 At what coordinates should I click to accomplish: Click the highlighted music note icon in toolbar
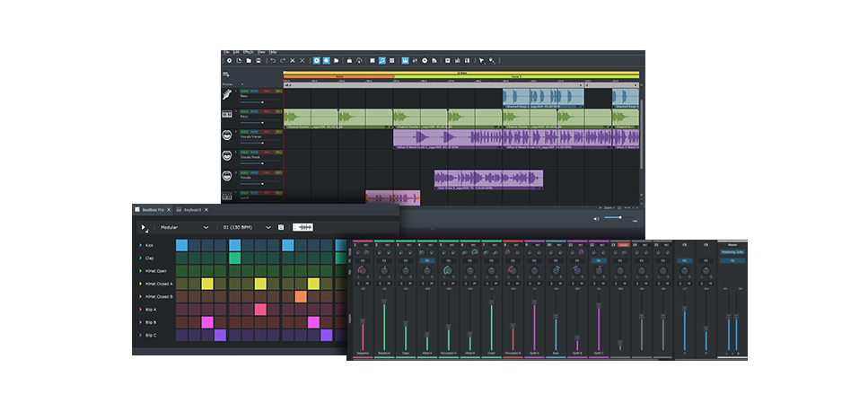pyautogui.click(x=382, y=60)
